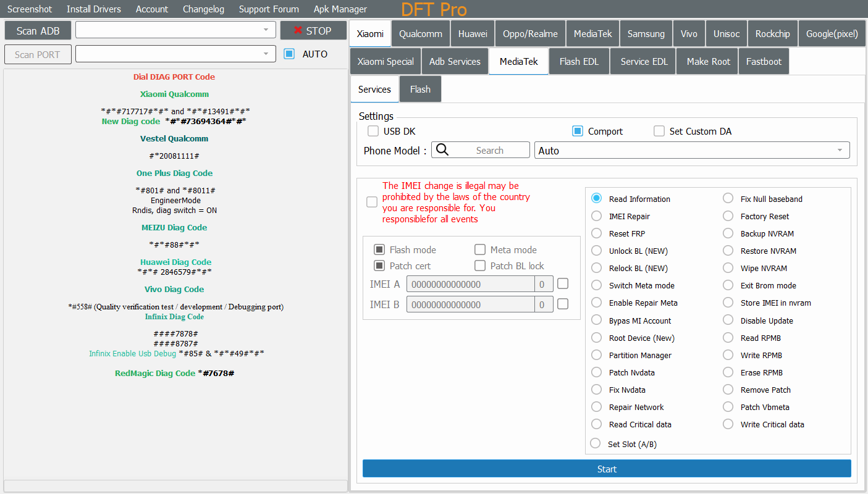Screen dimensions: 868x494
Task: Click the progress bar at bottom left
Action: (x=175, y=485)
